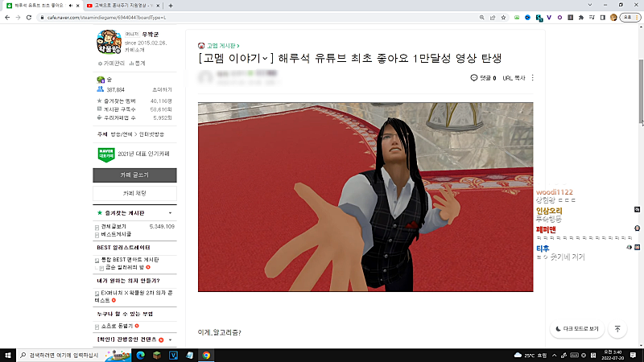Open the post's three-dot more menu

click(533, 77)
